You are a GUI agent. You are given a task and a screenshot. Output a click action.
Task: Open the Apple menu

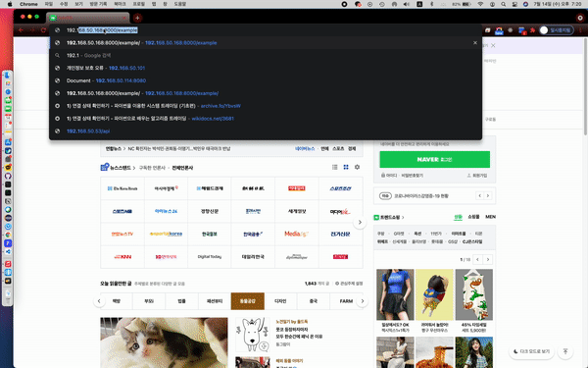10,4
